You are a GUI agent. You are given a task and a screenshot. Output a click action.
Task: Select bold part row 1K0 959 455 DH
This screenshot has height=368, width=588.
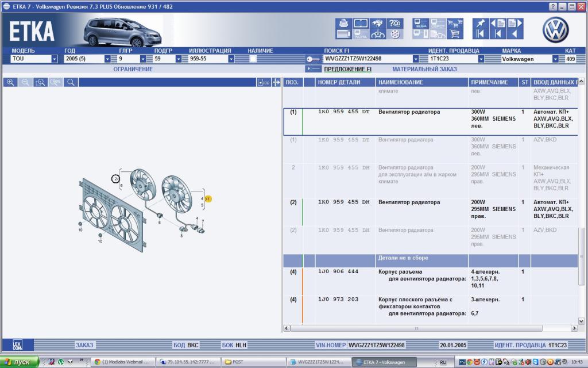click(x=431, y=212)
